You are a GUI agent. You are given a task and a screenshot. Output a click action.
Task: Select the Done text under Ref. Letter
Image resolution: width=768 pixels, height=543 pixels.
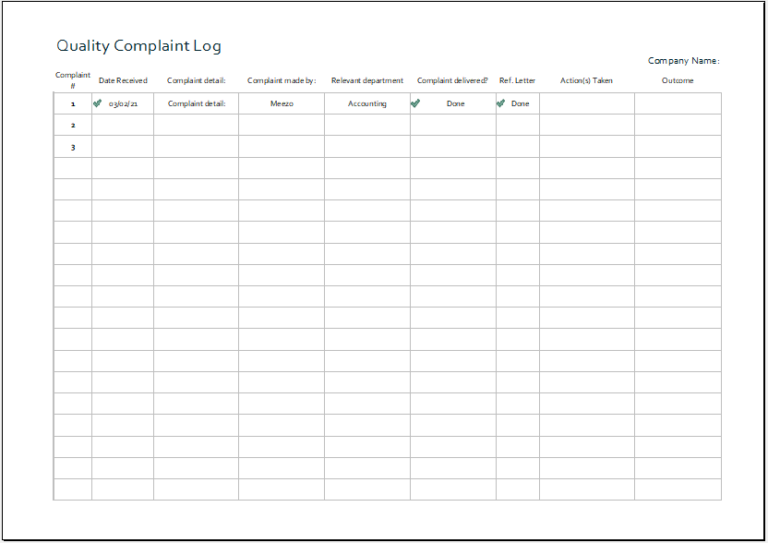520,104
